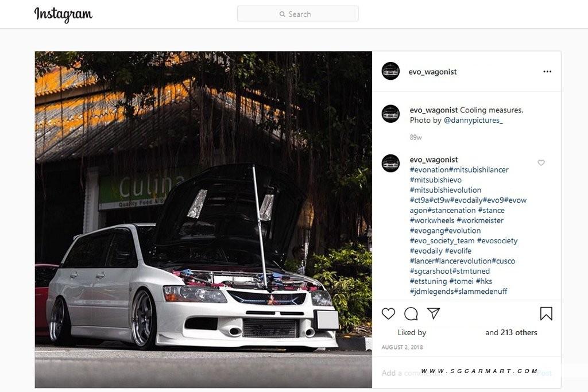Open #workmeister hashtag link

[x=480, y=220]
